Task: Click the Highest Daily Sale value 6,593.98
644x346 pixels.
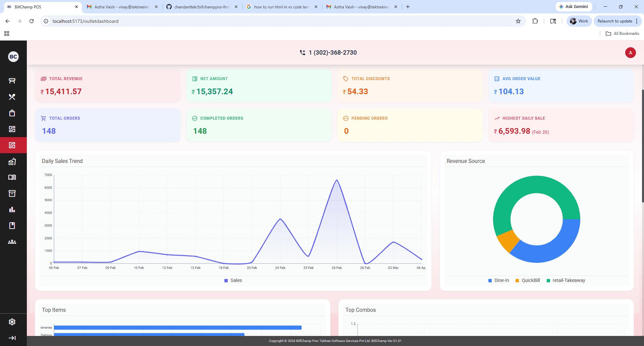Action: pos(514,131)
